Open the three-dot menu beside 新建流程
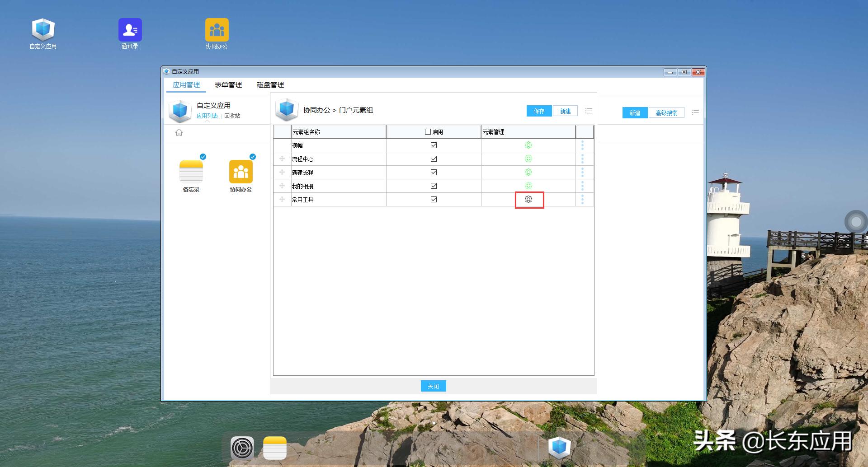 coord(583,172)
